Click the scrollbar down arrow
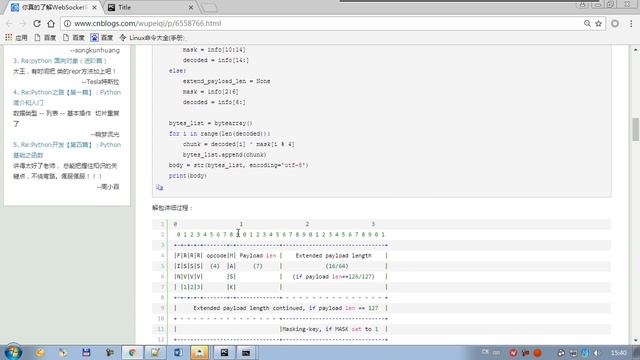Viewport: 640px width, 360px height. pyautogui.click(x=635, y=340)
